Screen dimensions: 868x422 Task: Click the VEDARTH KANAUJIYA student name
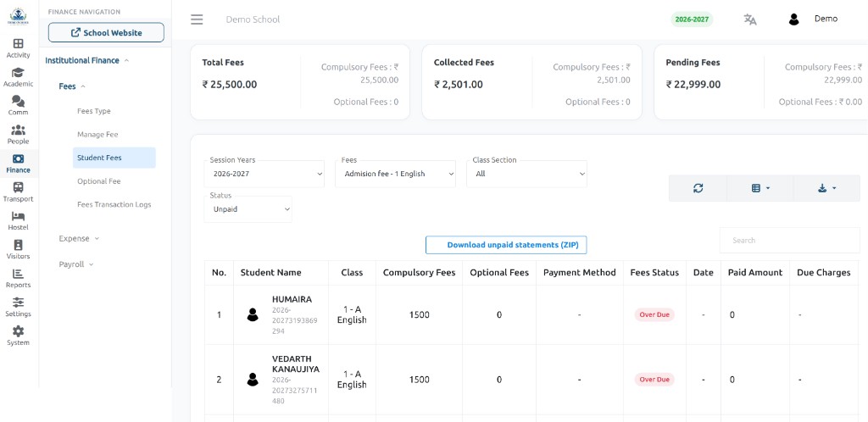click(296, 364)
